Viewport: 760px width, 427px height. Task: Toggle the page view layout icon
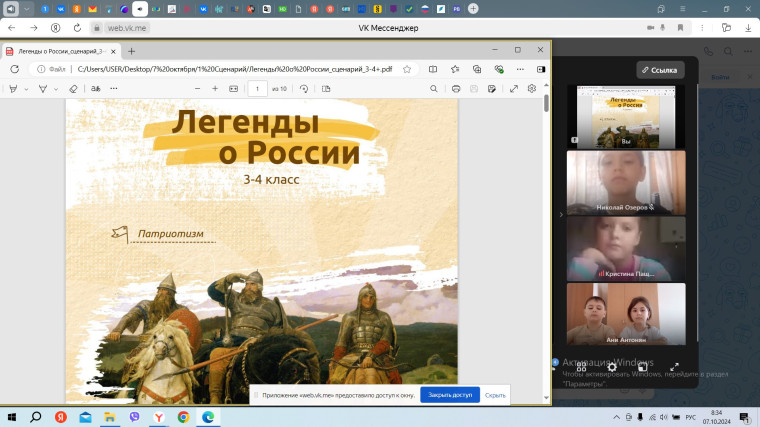pyautogui.click(x=326, y=89)
